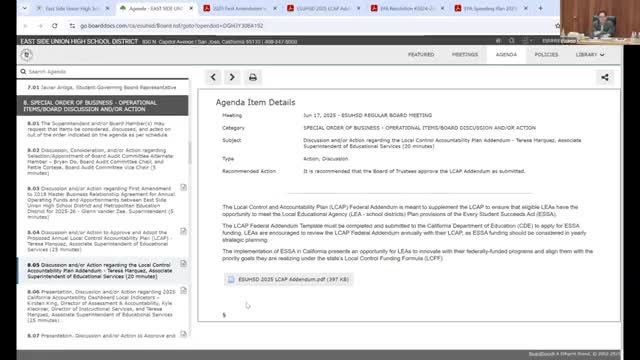
Task: Open the district logo home icon
Action: 27,55
